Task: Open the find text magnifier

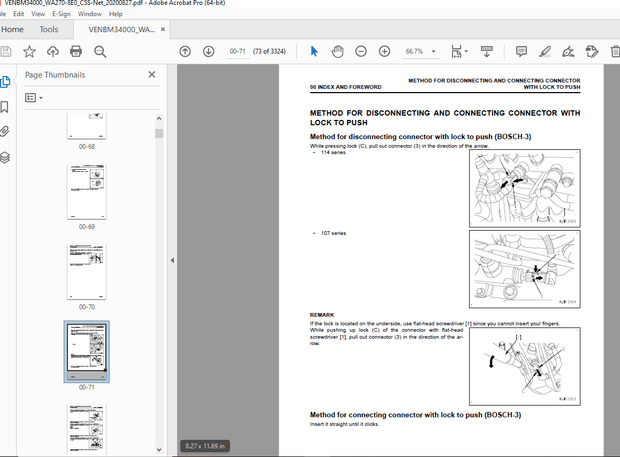Action: [100, 52]
